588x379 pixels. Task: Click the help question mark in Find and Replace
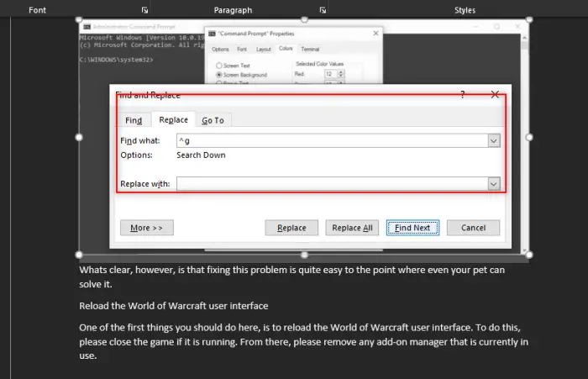tap(462, 95)
